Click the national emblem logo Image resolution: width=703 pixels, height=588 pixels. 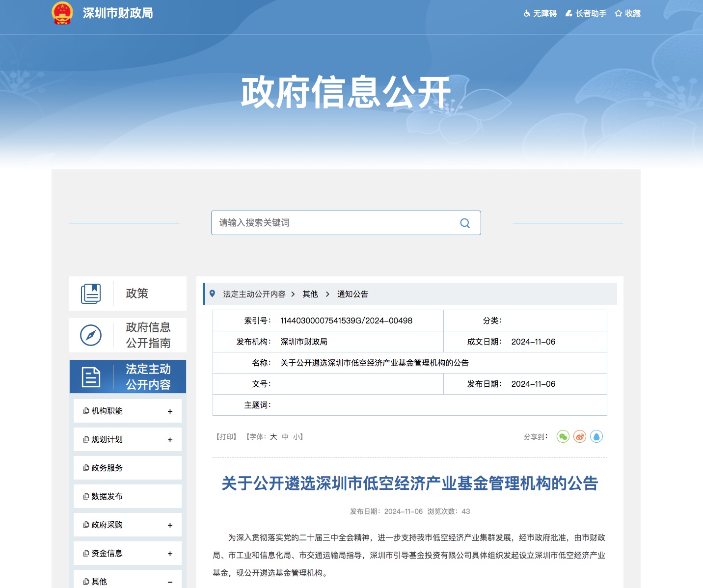(x=62, y=13)
